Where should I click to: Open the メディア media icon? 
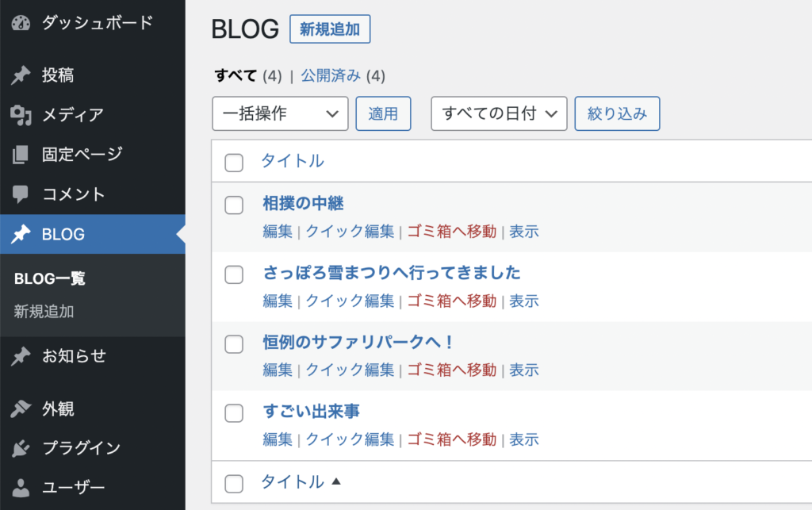21,115
